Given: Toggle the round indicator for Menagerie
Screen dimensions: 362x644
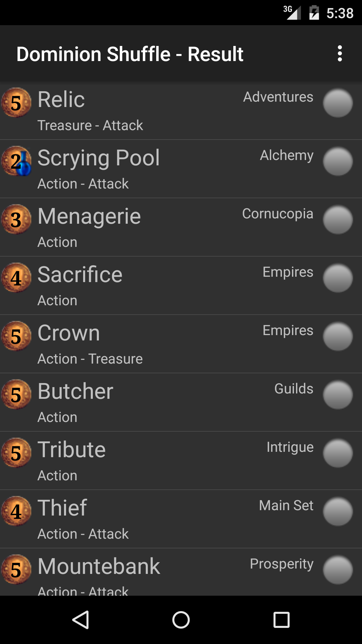Looking at the screenshot, I should 338,220.
